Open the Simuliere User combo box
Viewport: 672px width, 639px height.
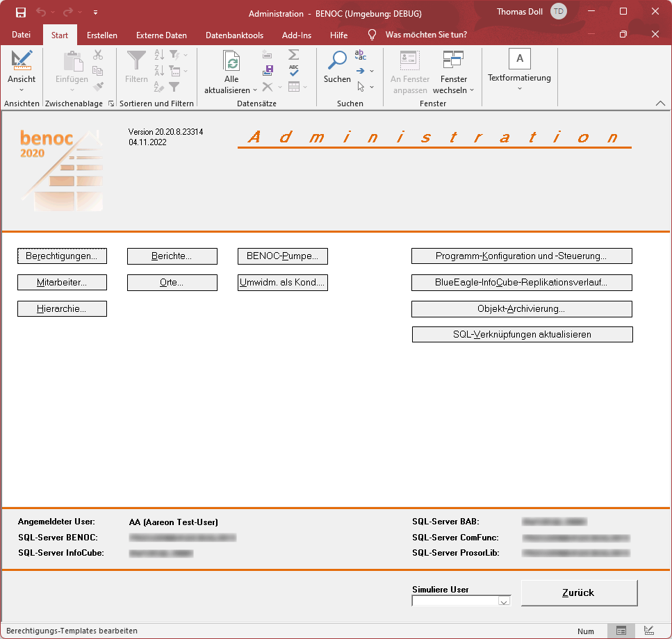click(x=504, y=601)
